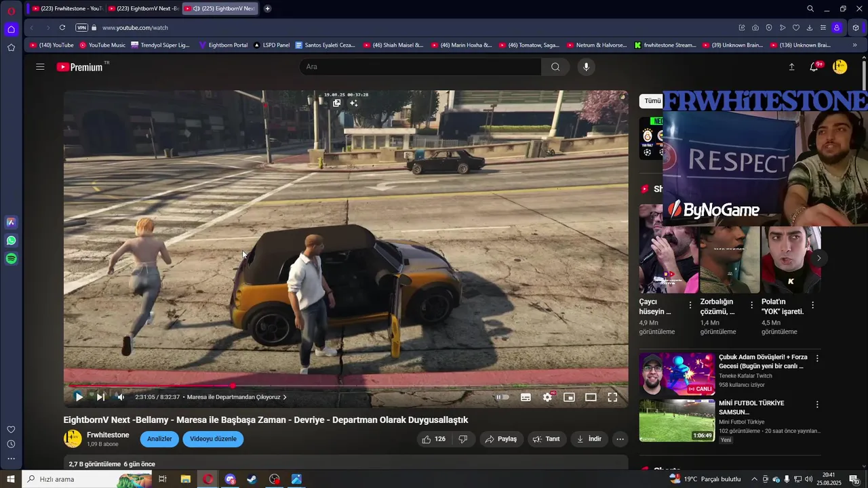Switch to theater mode

pos(591,397)
